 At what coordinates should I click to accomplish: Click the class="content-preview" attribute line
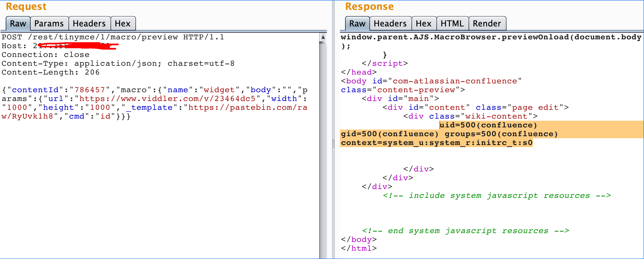(x=403, y=90)
